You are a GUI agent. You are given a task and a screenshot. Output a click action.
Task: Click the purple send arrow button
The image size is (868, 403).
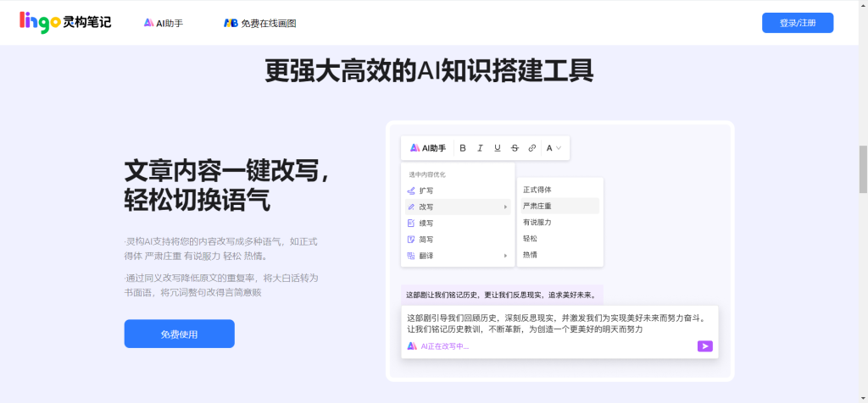pyautogui.click(x=704, y=345)
